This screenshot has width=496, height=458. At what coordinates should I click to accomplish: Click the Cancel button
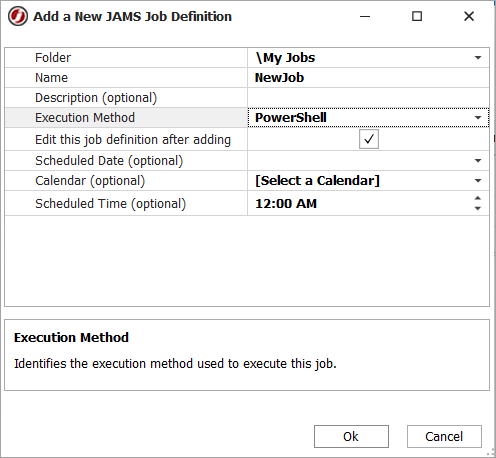coord(444,436)
